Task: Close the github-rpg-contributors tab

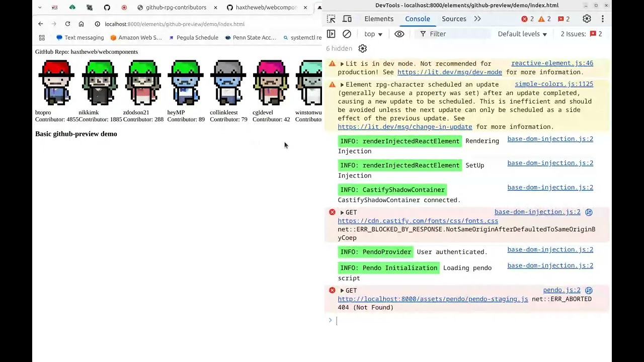Action: 215,8
